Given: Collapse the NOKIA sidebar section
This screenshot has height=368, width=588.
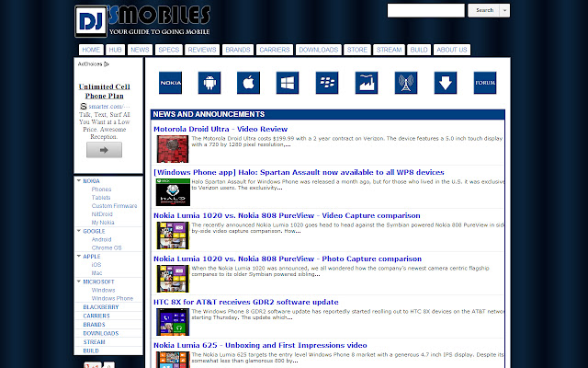Looking at the screenshot, I should click(x=79, y=180).
